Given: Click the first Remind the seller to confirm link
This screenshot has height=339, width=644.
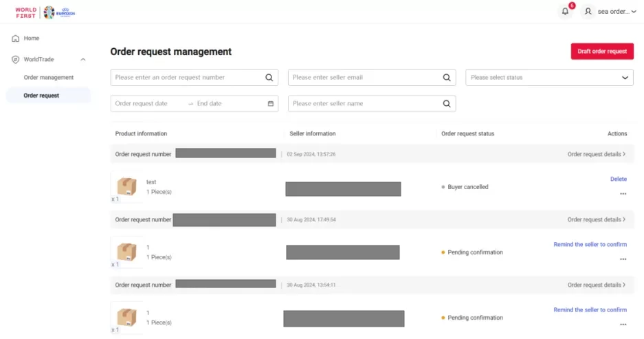Looking at the screenshot, I should pyautogui.click(x=590, y=244).
